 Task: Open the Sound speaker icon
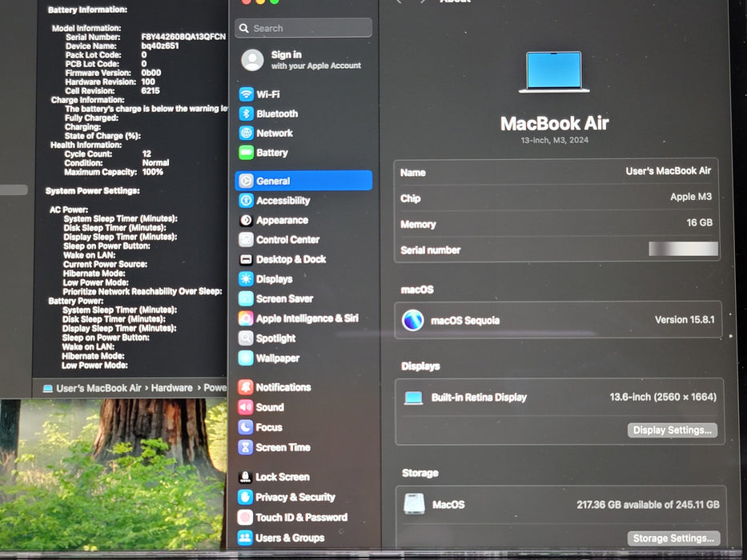click(x=245, y=407)
